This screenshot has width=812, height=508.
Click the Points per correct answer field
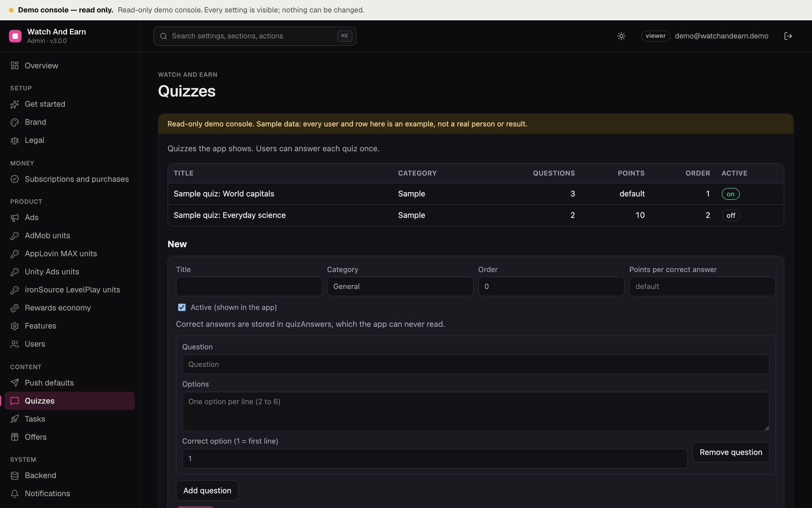point(702,287)
